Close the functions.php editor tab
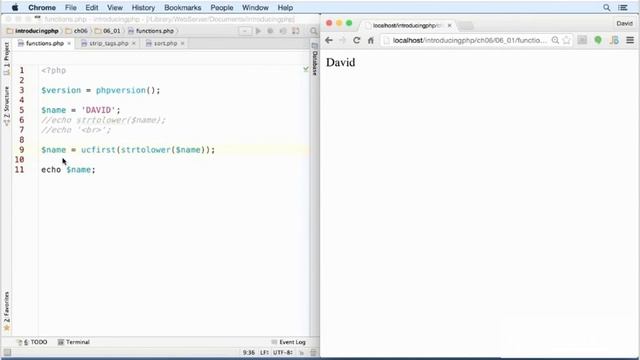 [x=69, y=43]
